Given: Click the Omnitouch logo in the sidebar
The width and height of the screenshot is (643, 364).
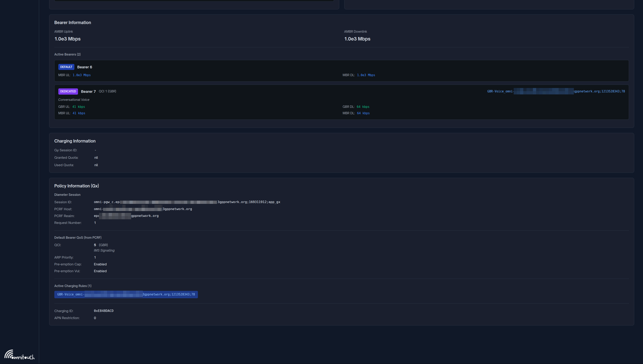Looking at the screenshot, I should pyautogui.click(x=19, y=355).
